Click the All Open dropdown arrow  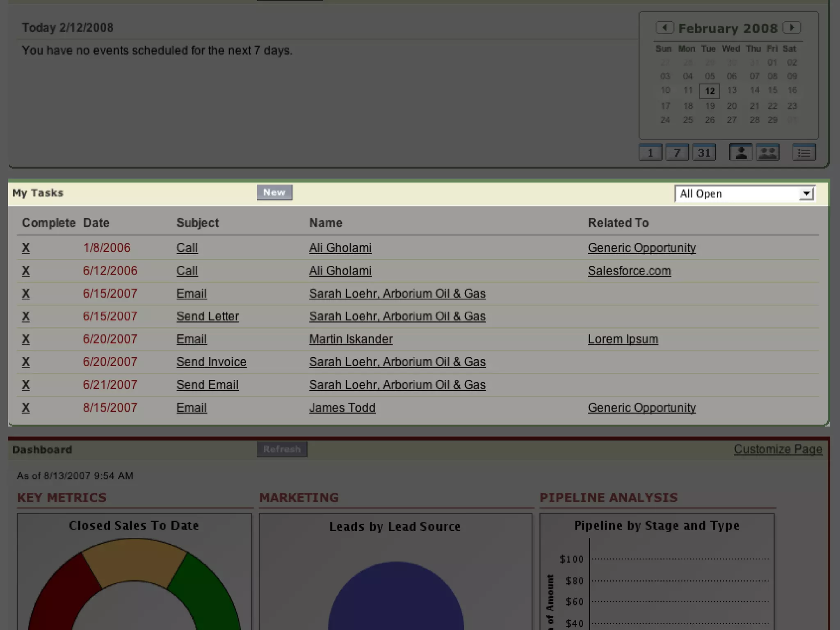click(x=806, y=194)
